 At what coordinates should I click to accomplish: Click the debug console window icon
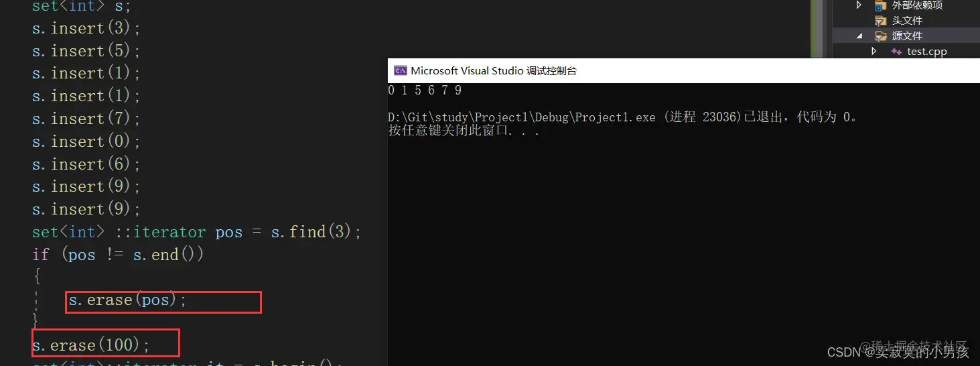(400, 70)
